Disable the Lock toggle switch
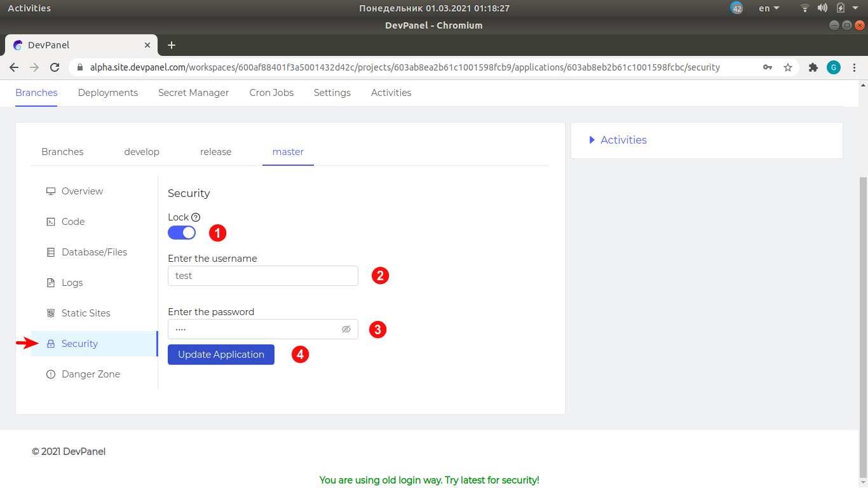This screenshot has width=868, height=488. [182, 233]
